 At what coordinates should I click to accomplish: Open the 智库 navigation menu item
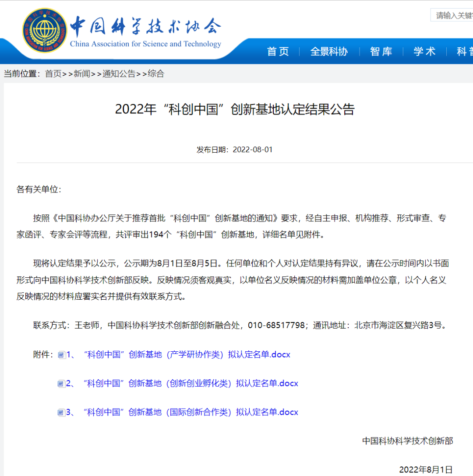coord(381,51)
